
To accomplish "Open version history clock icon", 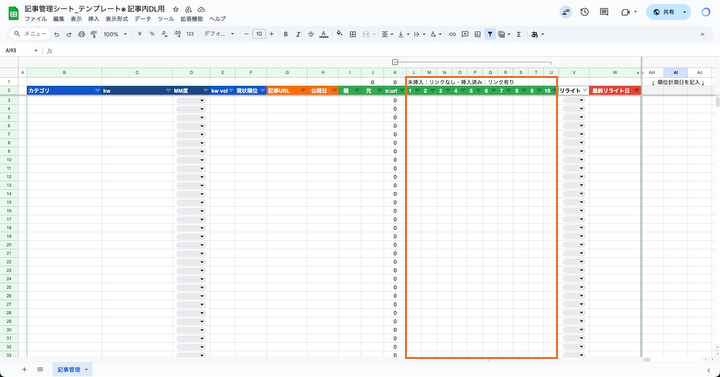I will [x=585, y=12].
